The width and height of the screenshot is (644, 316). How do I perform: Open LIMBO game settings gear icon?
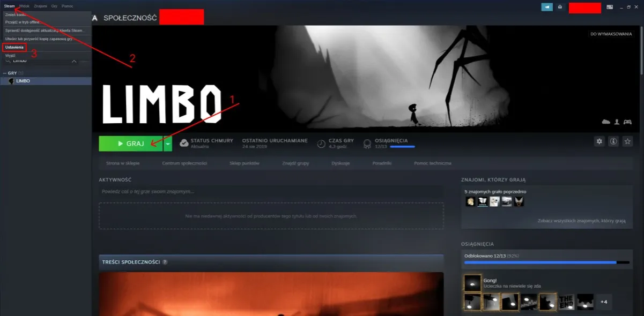[599, 141]
